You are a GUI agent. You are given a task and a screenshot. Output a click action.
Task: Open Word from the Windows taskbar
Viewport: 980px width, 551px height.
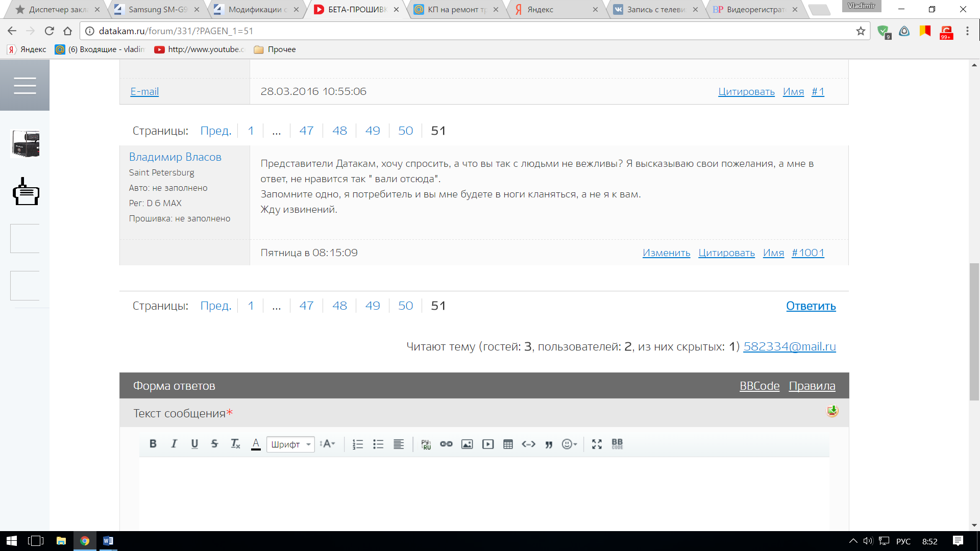[x=108, y=541]
